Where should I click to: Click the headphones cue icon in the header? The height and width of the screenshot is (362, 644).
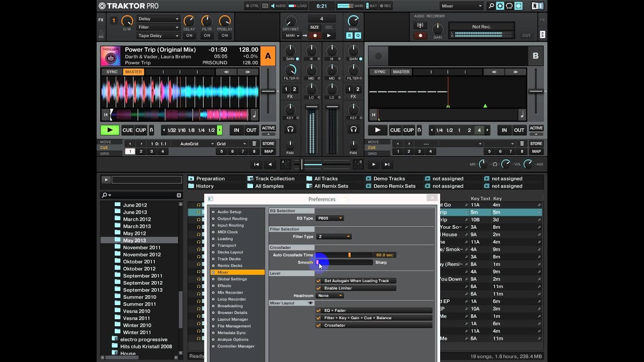(x=509, y=6)
